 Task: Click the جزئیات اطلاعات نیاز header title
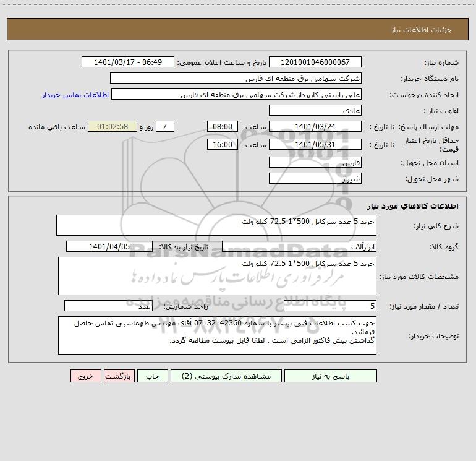click(422, 30)
